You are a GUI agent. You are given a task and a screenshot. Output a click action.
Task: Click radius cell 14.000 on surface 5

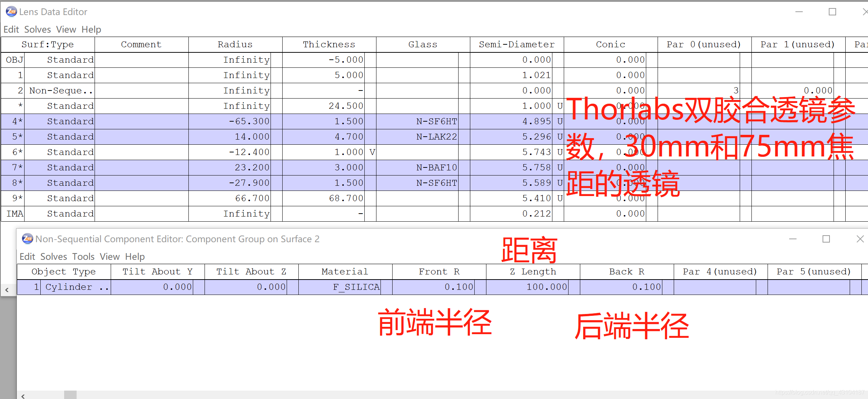230,137
